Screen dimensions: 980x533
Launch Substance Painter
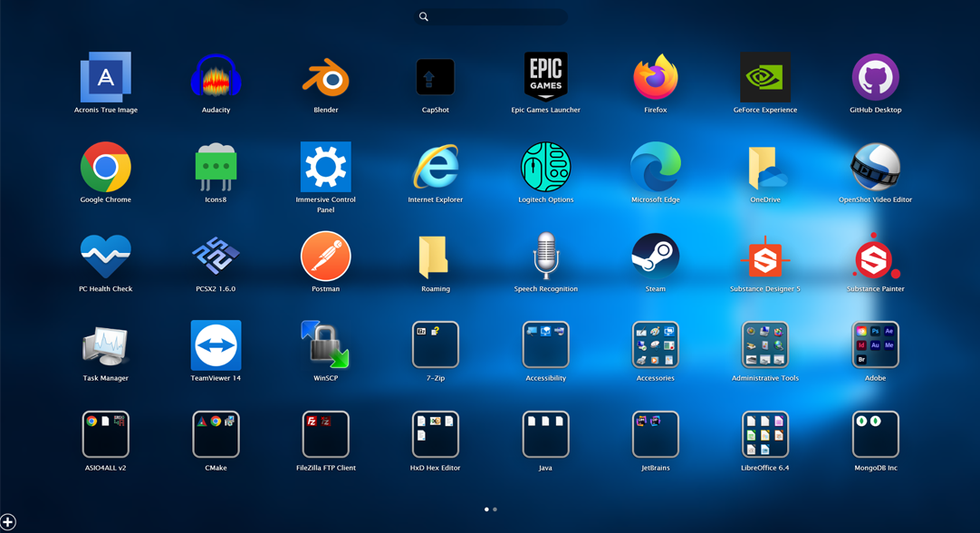coord(876,257)
